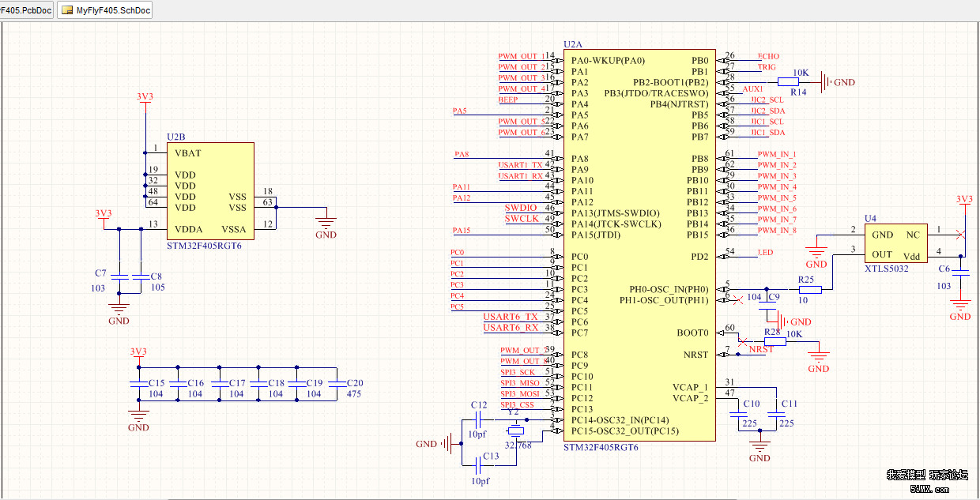Select the C6 capacitor symbol near U4
This screenshot has width=980, height=500.
tap(960, 272)
